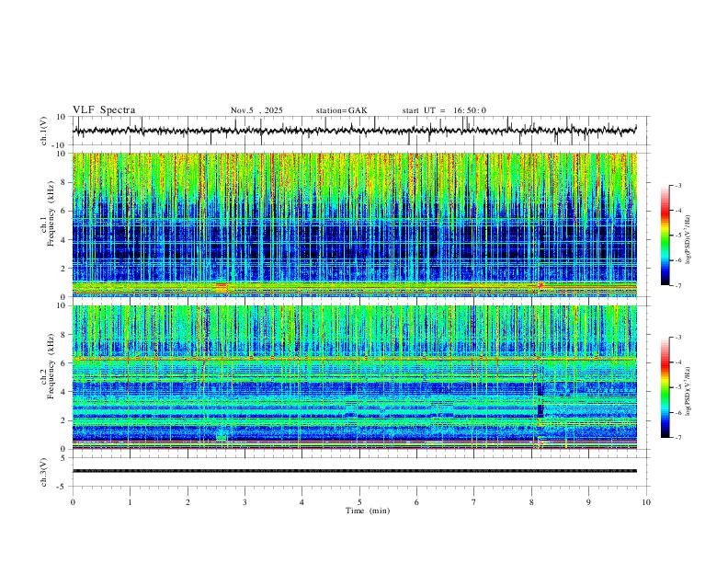Click the "-5" label on upper colorbar

678,236
